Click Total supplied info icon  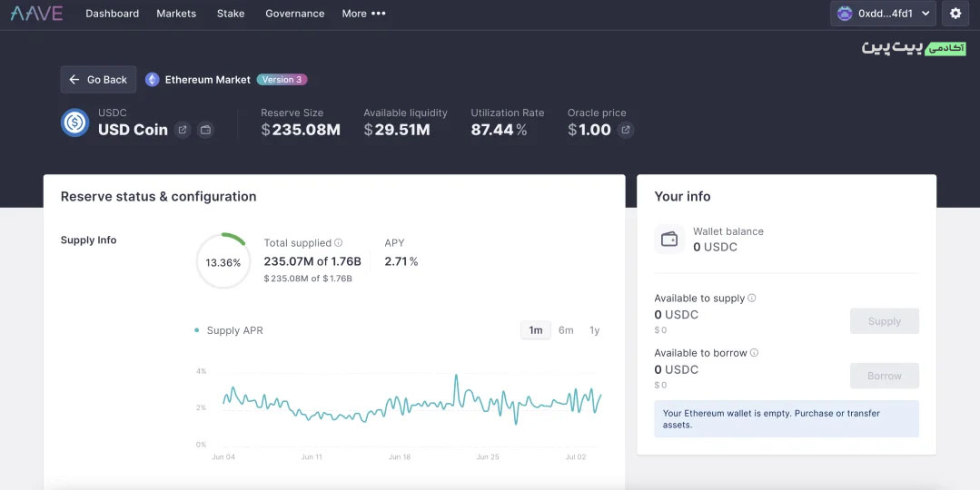coord(338,243)
